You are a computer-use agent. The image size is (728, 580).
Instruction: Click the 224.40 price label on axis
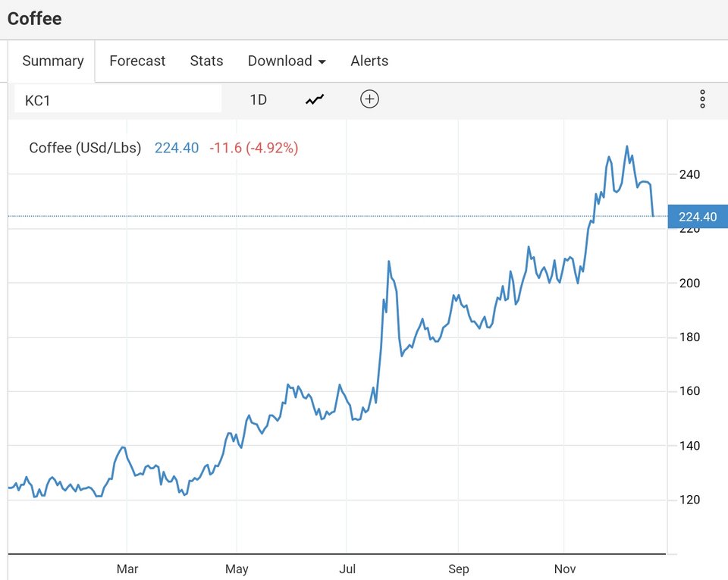[698, 217]
